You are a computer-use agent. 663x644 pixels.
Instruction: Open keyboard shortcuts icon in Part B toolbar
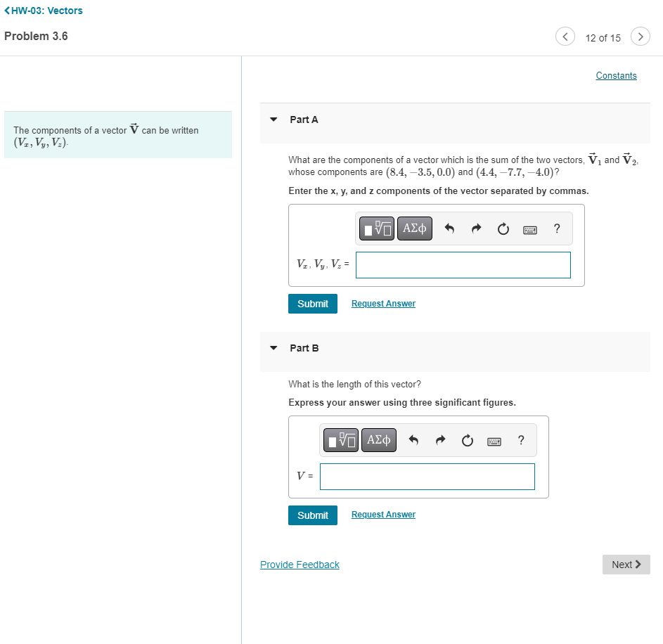click(x=494, y=442)
